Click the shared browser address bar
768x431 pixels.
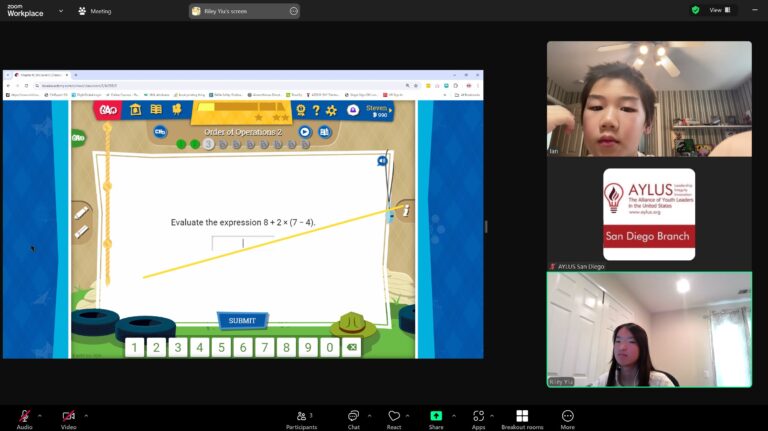(x=220, y=85)
